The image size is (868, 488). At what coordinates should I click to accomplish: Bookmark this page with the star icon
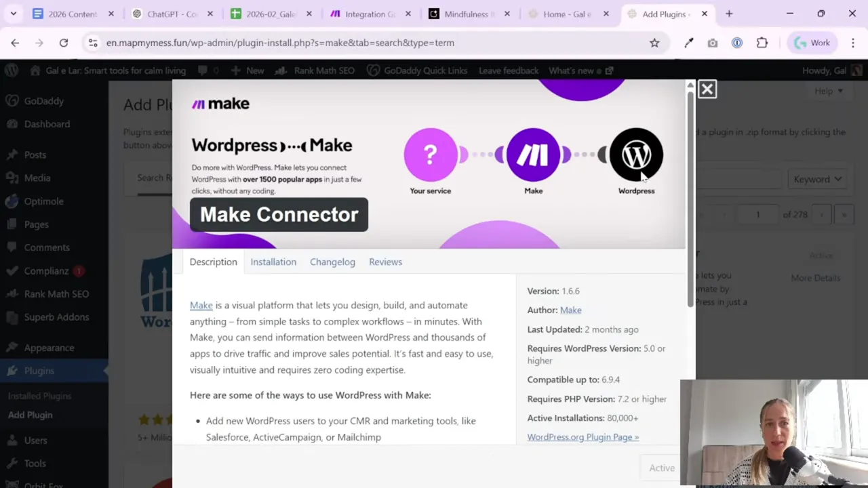click(x=654, y=43)
